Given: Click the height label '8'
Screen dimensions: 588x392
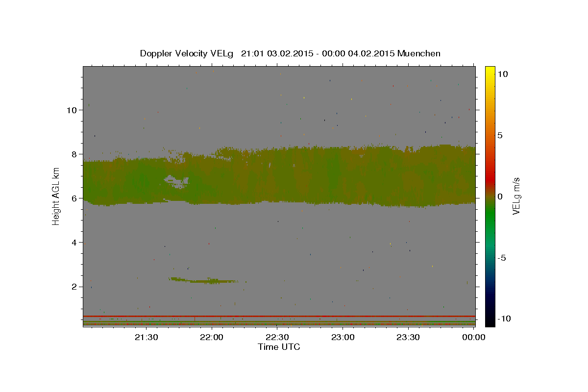Looking at the screenshot, I should 73,154.
